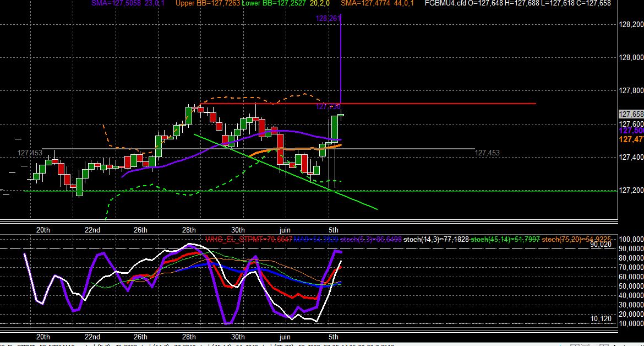Click 22nd on the price chart date axis
Viewport: 644px width, 346px height.
tap(92, 230)
